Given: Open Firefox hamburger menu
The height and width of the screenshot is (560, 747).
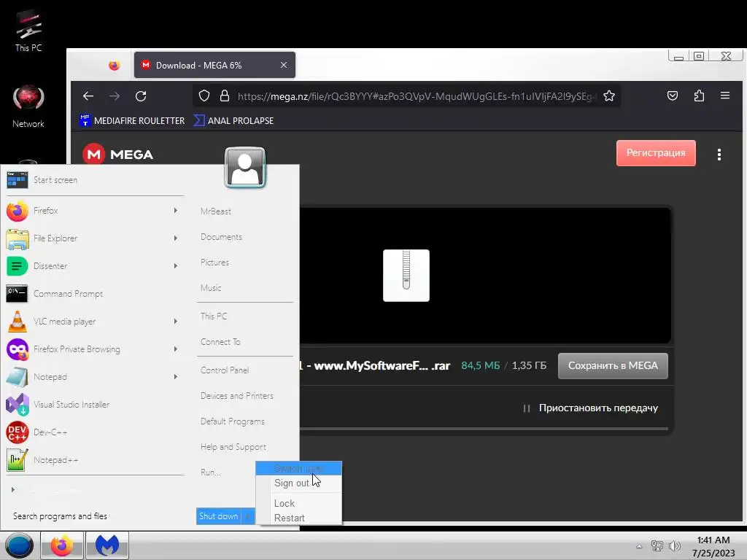Looking at the screenshot, I should [x=725, y=96].
